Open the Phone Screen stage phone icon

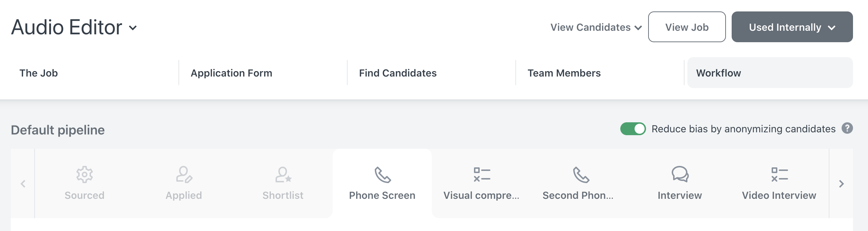(x=383, y=175)
